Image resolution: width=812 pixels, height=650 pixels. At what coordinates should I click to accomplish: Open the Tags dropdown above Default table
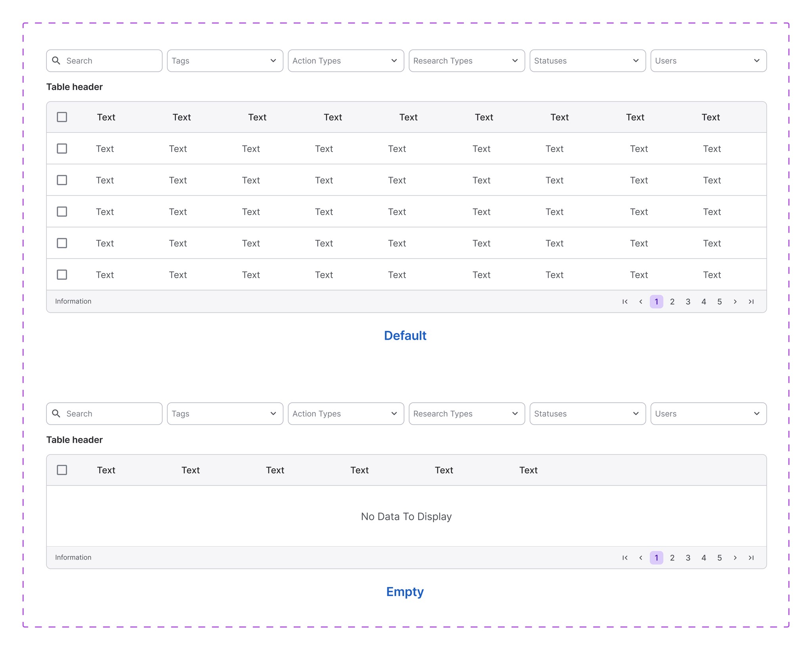coord(225,61)
